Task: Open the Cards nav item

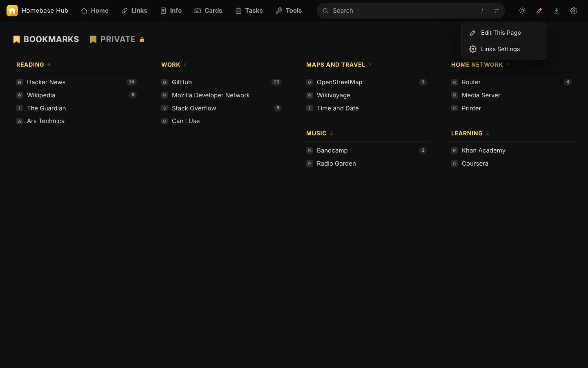Action: [208, 11]
